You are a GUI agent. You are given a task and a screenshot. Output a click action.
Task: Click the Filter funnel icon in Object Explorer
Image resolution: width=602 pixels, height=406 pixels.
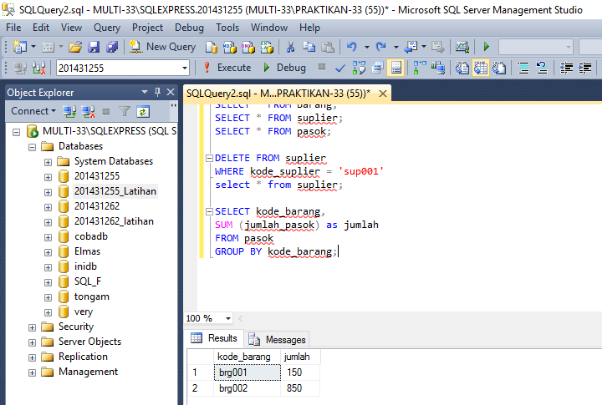(124, 112)
